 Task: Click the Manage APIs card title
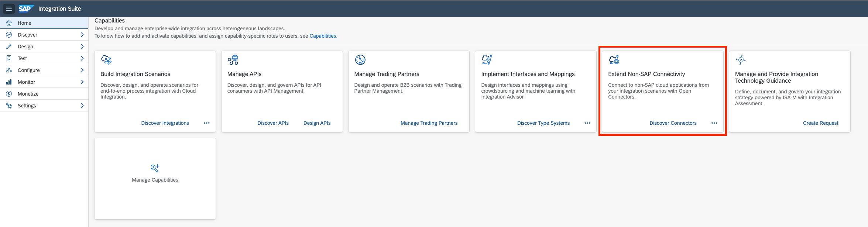point(244,74)
